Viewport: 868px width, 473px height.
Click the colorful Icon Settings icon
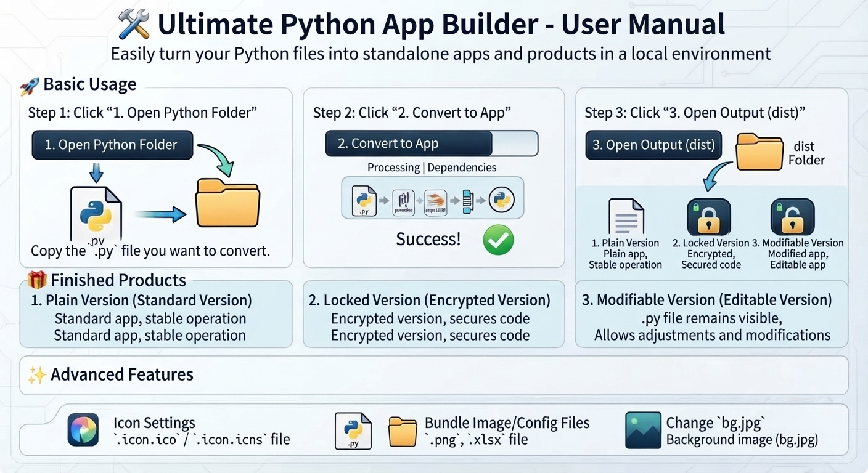(x=83, y=429)
